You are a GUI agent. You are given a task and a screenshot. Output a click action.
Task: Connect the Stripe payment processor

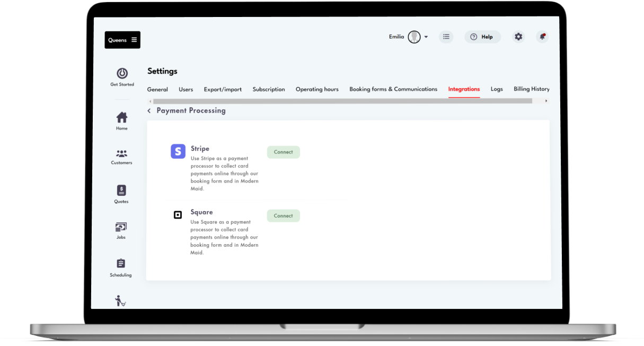pos(283,152)
